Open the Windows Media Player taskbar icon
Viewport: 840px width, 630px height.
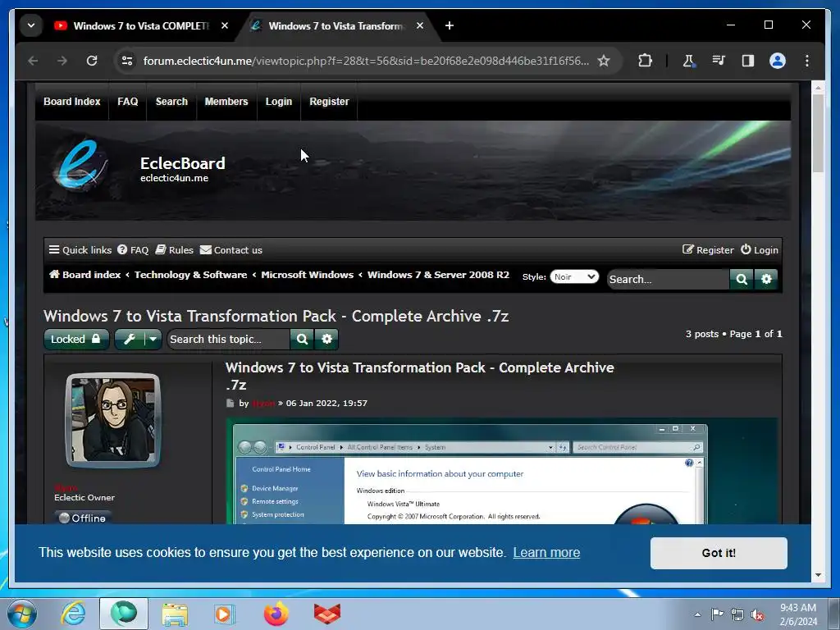[225, 614]
